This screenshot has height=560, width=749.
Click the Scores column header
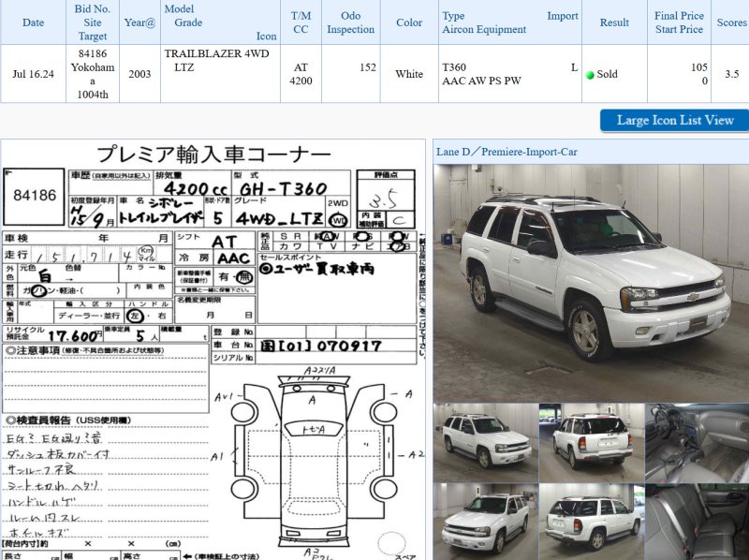pyautogui.click(x=731, y=22)
